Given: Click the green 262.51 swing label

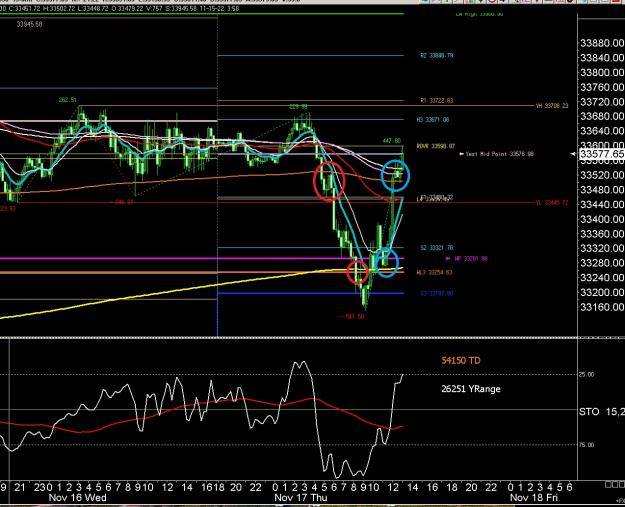Looking at the screenshot, I should (x=67, y=100).
